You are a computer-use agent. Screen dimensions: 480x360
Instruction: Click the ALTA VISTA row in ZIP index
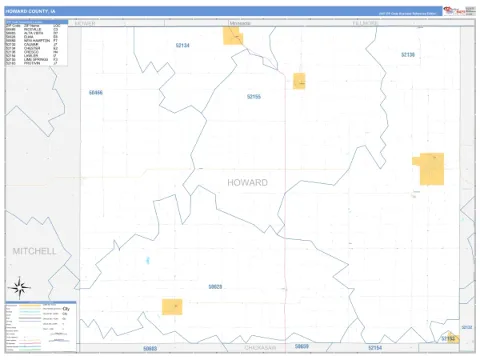(32, 33)
